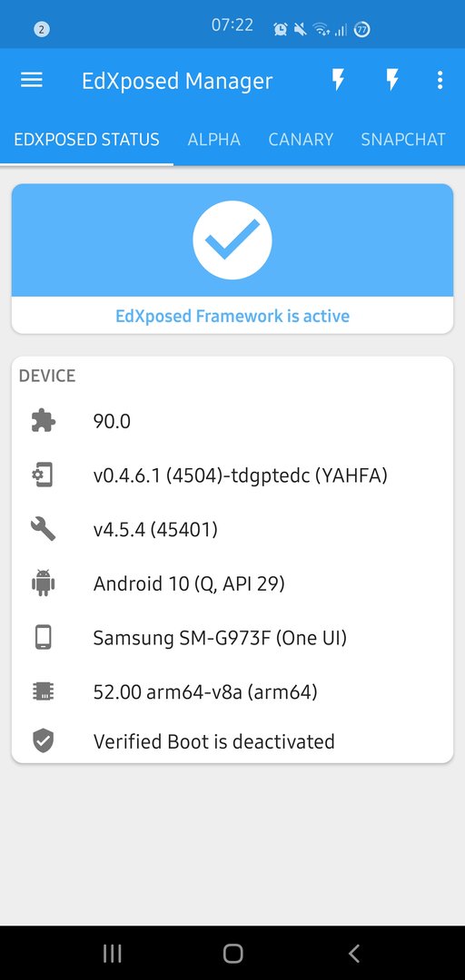The width and height of the screenshot is (465, 980).
Task: Tap the framework version phone-gear icon
Action: pyautogui.click(x=44, y=475)
